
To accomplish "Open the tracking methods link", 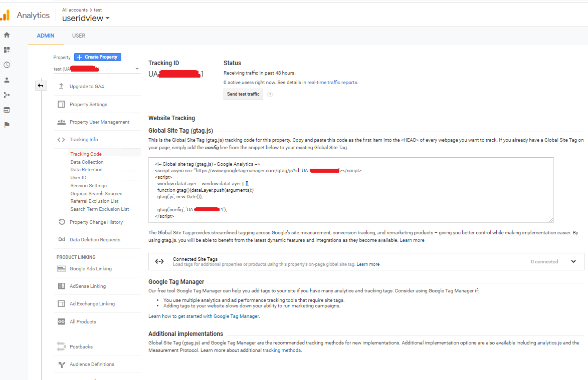I will point(282,350).
